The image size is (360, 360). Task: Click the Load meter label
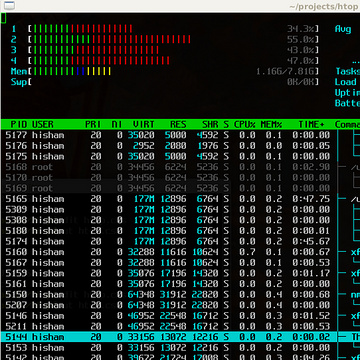point(345,82)
